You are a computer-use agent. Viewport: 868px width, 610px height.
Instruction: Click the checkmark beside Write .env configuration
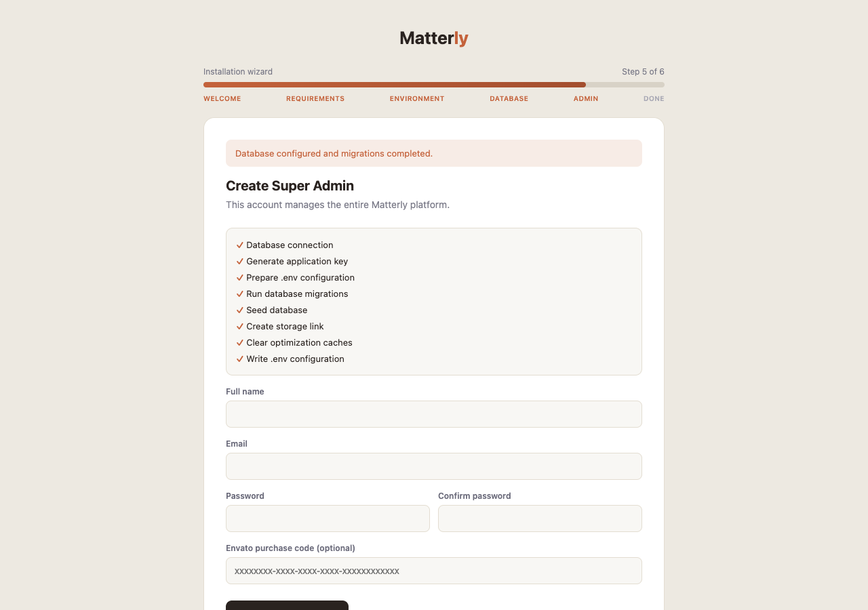(x=240, y=359)
